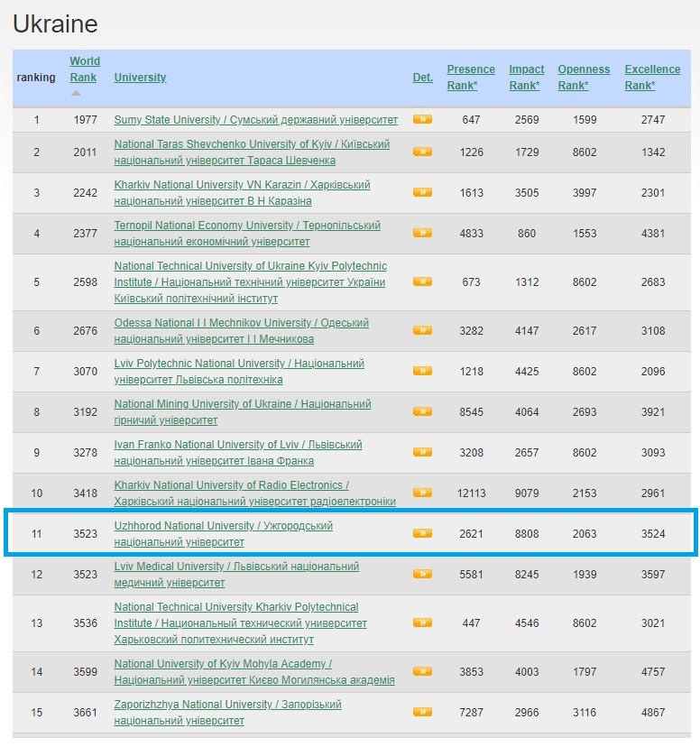700x747 pixels.
Task: Open National Taras Shevchenko University of Kyiv link
Action: click(x=252, y=152)
